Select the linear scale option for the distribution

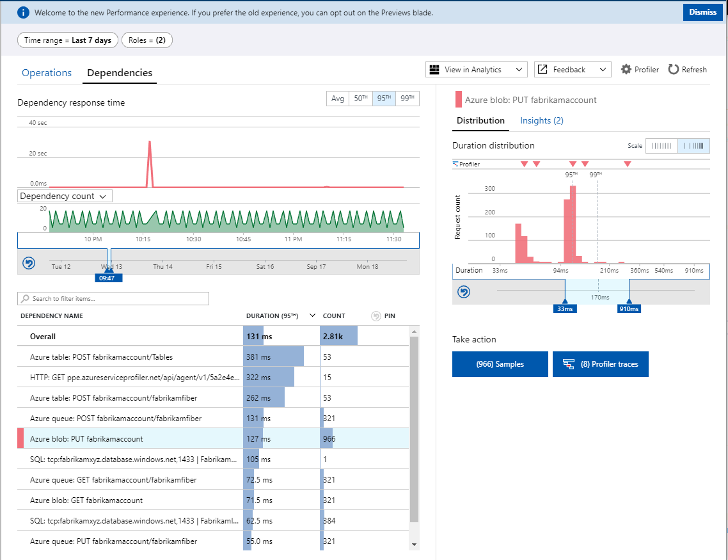(661, 146)
